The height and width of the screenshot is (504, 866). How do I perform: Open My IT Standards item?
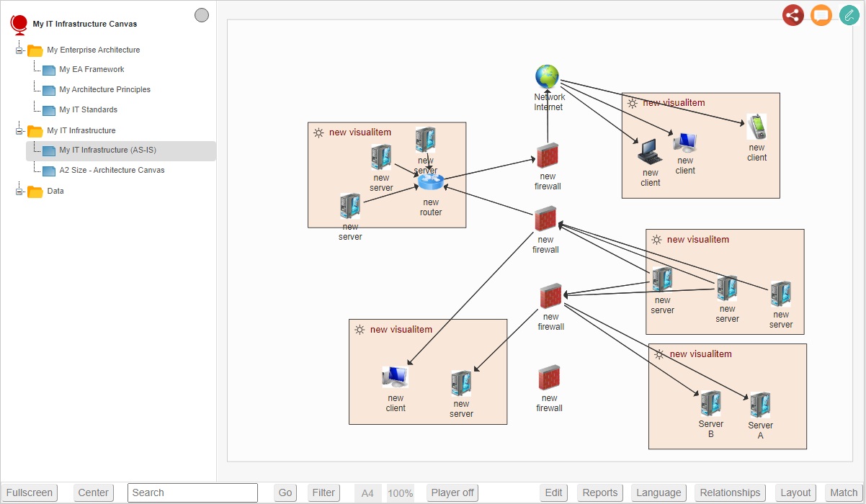tap(88, 110)
